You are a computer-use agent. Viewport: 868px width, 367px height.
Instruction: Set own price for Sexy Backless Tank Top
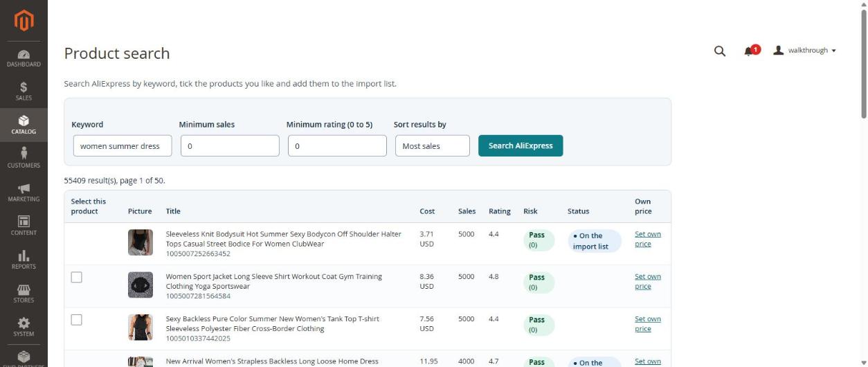(x=648, y=323)
